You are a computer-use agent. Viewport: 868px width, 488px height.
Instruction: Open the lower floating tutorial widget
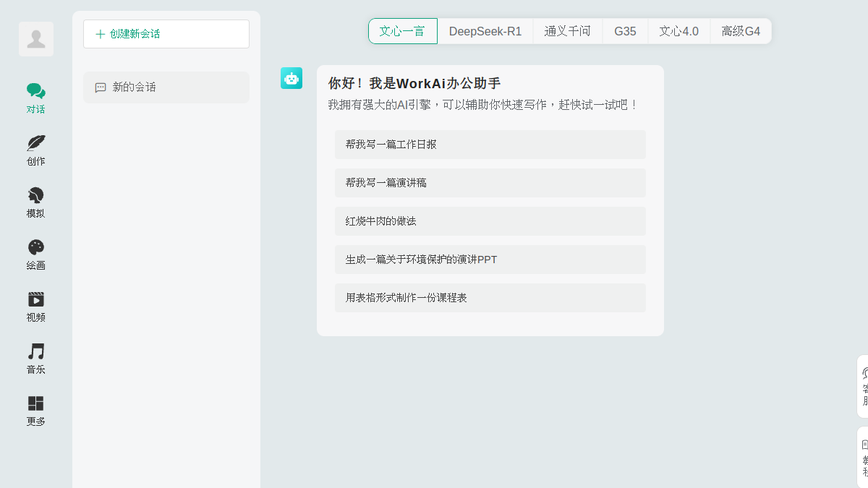click(863, 457)
